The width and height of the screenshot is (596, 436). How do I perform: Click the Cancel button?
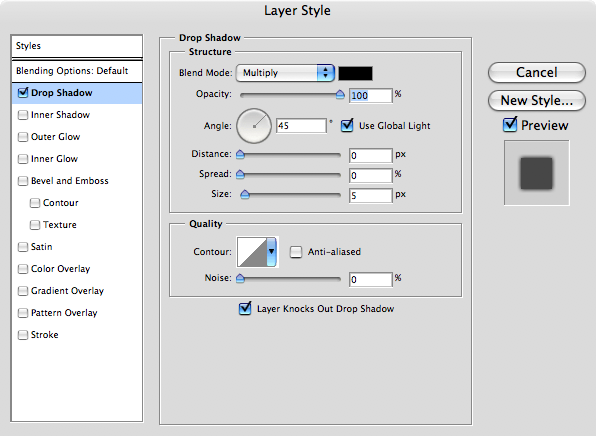[536, 73]
